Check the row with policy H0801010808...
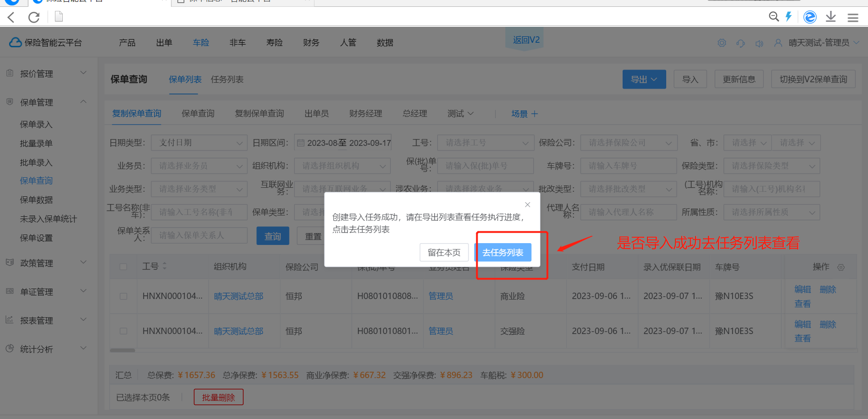 point(123,296)
